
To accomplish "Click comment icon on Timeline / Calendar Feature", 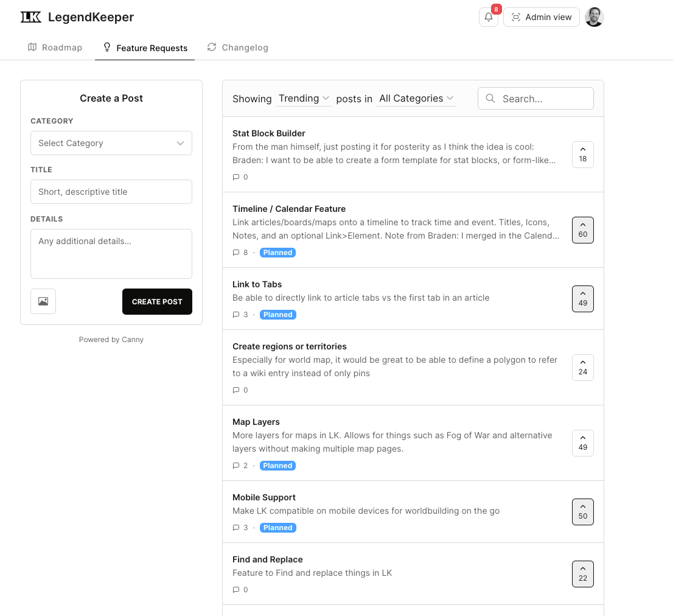I will (236, 253).
